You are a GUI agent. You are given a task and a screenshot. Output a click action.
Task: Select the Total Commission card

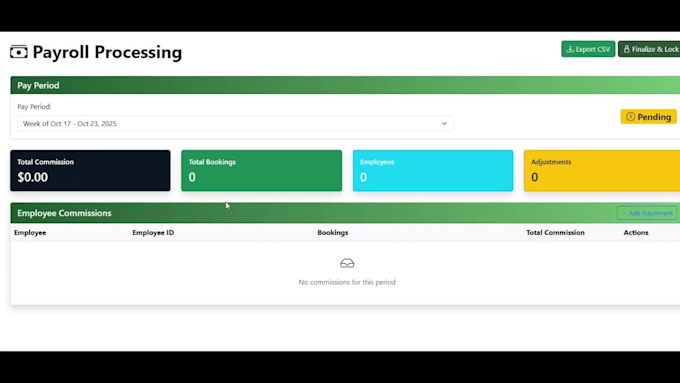coord(90,170)
